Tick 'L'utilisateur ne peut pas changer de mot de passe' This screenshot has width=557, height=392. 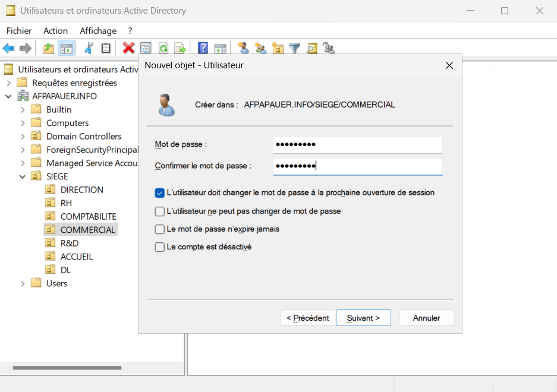(159, 211)
